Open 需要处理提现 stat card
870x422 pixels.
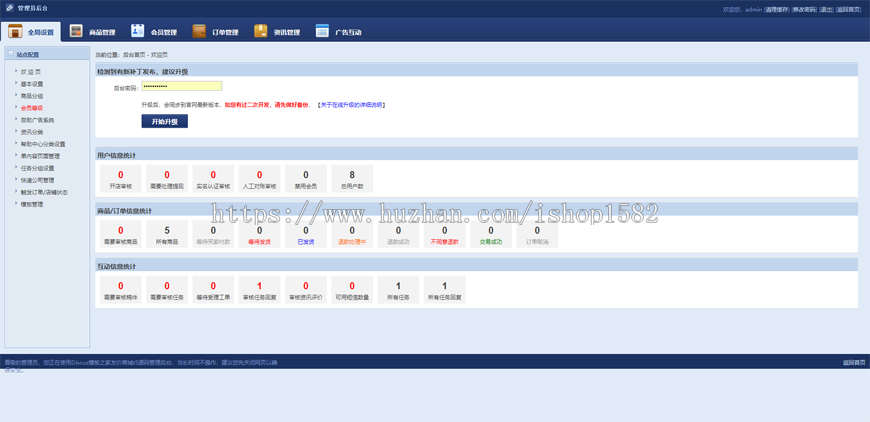pos(167,179)
